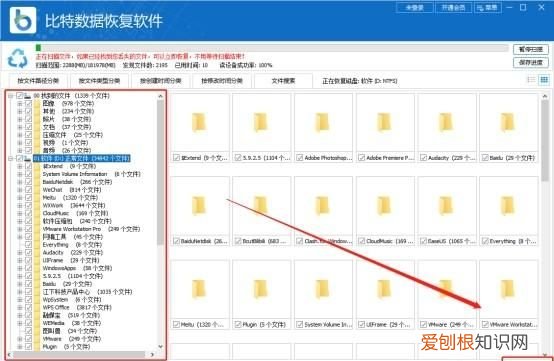This screenshot has width=554, height=361.
Task: Toggle checkbox for Meitu in tree
Action: click(x=29, y=197)
